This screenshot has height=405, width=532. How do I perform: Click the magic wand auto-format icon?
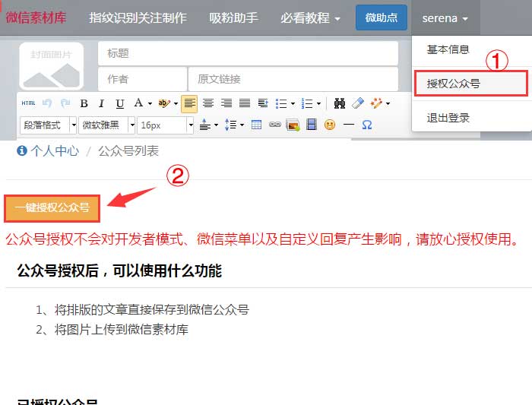[376, 103]
